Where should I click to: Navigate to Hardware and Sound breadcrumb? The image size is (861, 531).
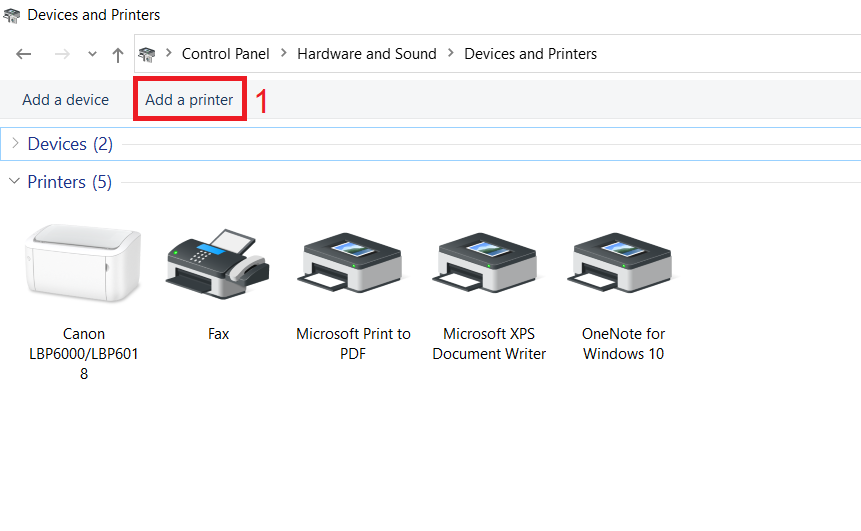coord(366,54)
